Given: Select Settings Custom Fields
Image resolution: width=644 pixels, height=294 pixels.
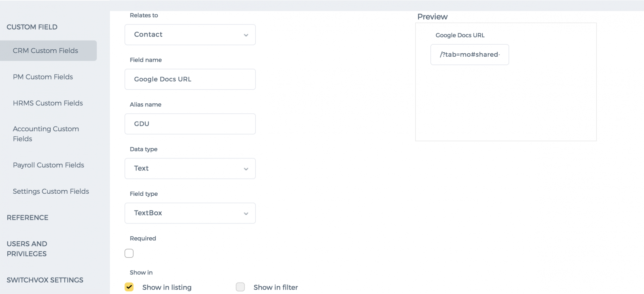Looking at the screenshot, I should click(51, 191).
